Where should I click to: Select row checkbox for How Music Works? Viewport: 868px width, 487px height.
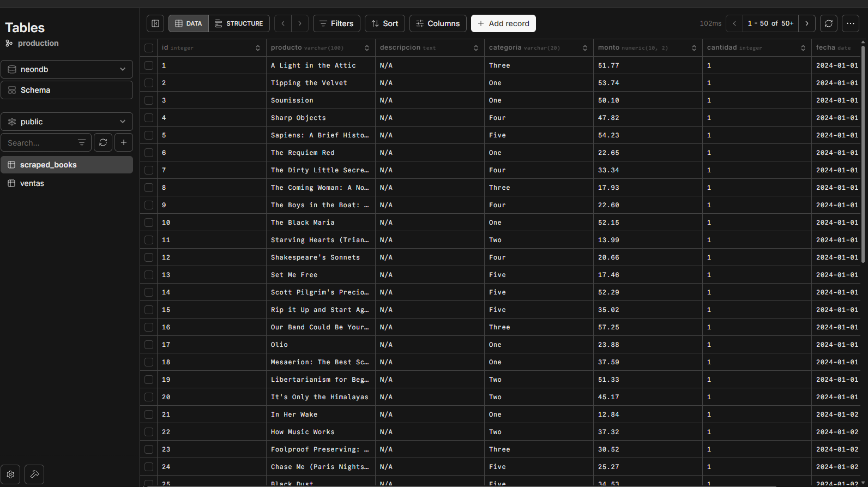149,432
